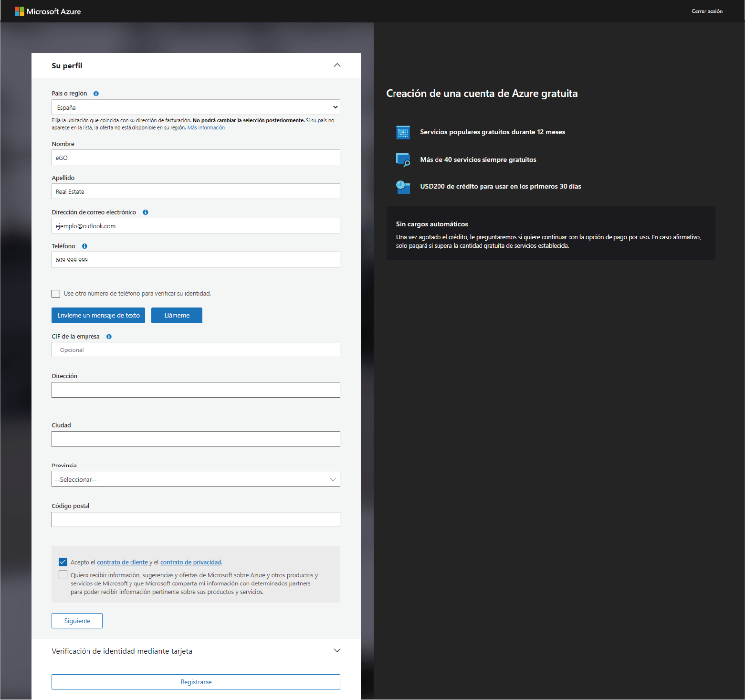Click the USD200 credit clock icon
This screenshot has width=745, height=700.
click(x=403, y=187)
